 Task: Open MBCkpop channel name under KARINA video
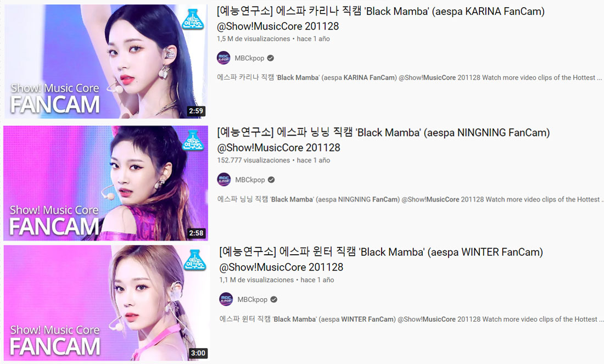(249, 58)
